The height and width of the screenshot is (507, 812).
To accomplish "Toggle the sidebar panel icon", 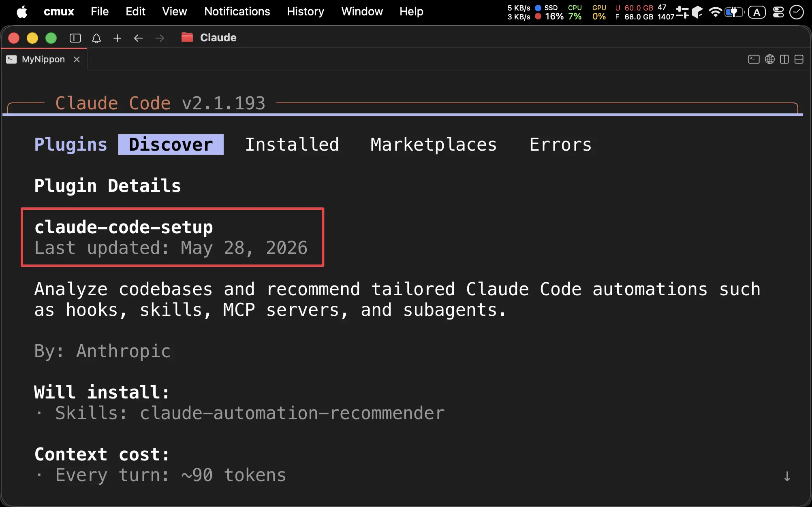I will click(75, 38).
